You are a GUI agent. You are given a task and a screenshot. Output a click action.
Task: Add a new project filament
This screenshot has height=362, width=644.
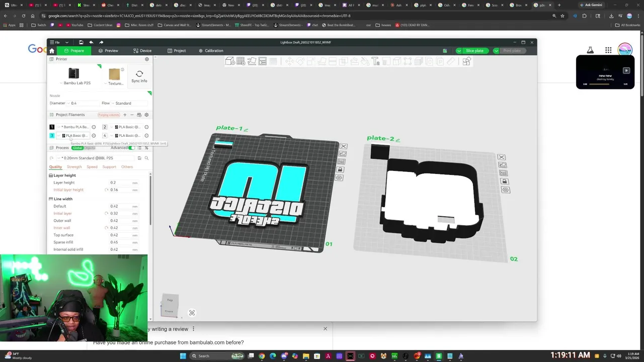pyautogui.click(x=125, y=115)
